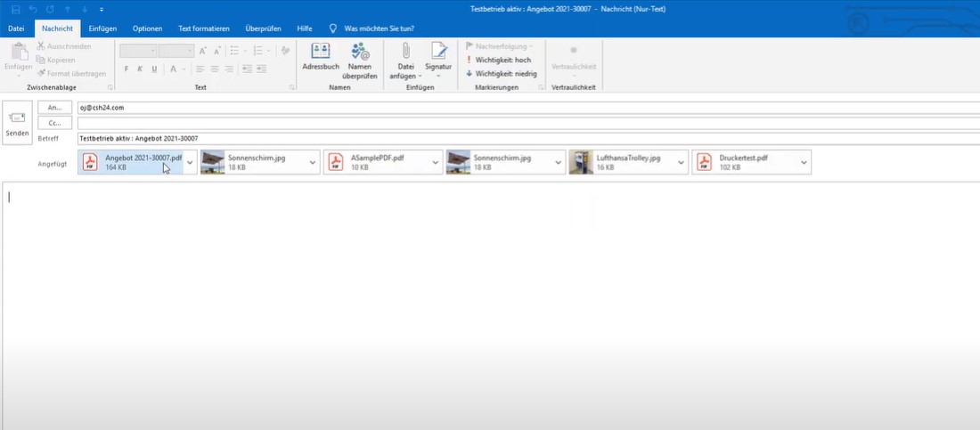Open the Signatur dropdown
Screen dimensions: 980x430
(438, 61)
